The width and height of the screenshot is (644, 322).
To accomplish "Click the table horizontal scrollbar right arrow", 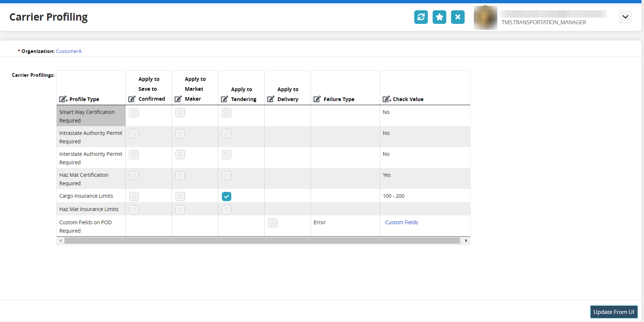I will point(466,241).
